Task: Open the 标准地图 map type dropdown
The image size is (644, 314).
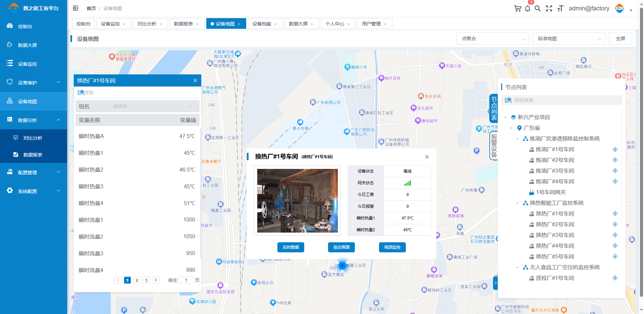Action: 569,39
